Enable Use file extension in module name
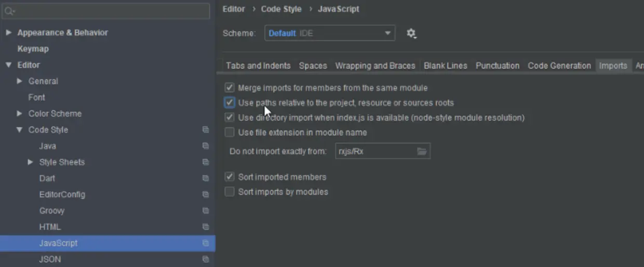The image size is (644, 267). [x=230, y=132]
